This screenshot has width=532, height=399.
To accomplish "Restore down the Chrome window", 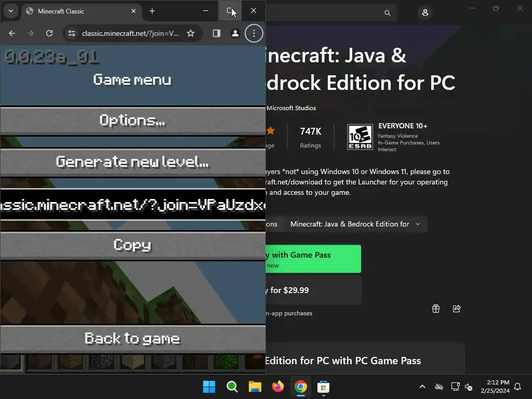I will tap(230, 11).
